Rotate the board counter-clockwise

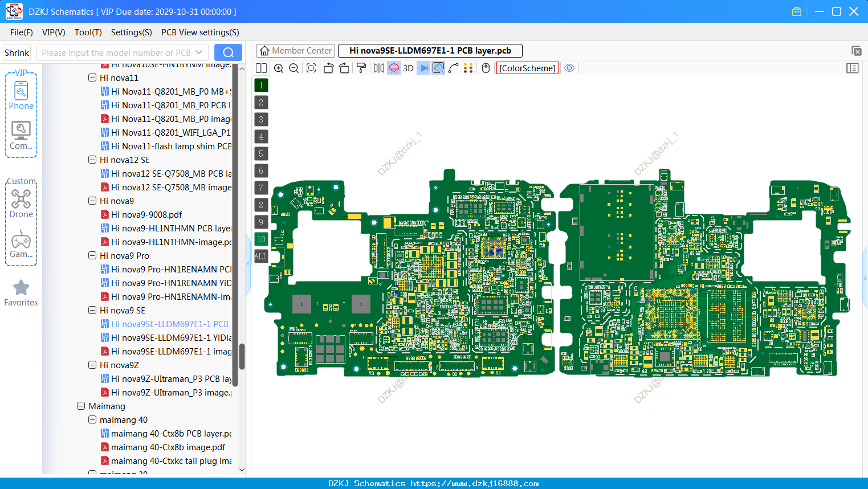[x=328, y=68]
